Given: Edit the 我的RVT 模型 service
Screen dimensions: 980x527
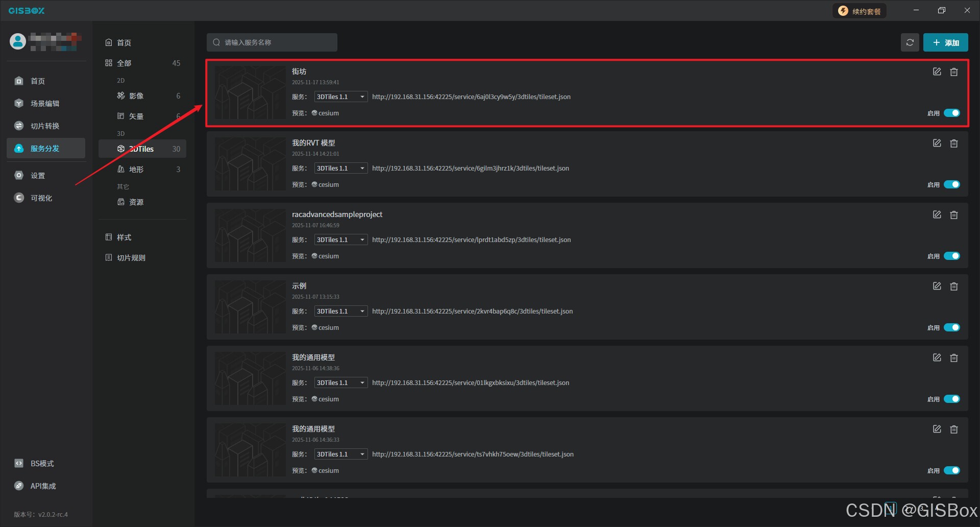Looking at the screenshot, I should click(937, 143).
